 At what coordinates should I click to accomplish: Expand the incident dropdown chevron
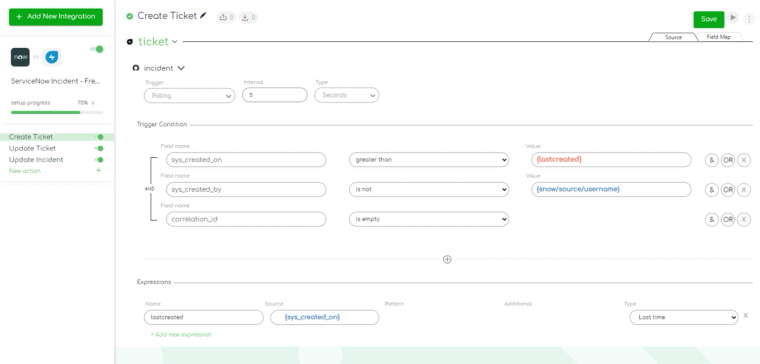[x=181, y=68]
